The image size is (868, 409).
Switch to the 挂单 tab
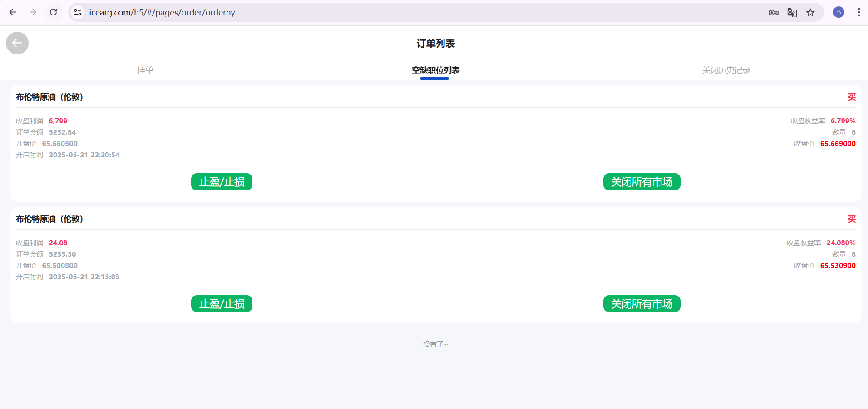click(x=145, y=70)
